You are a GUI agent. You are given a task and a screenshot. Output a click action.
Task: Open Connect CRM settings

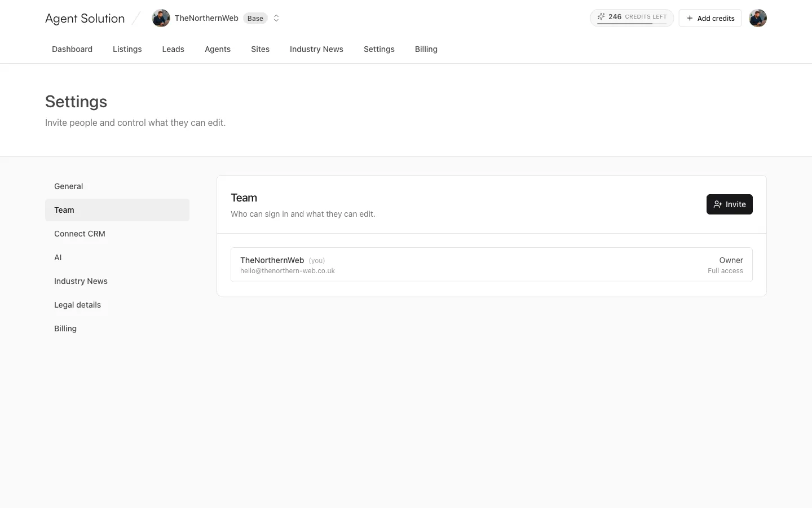[x=117, y=234]
